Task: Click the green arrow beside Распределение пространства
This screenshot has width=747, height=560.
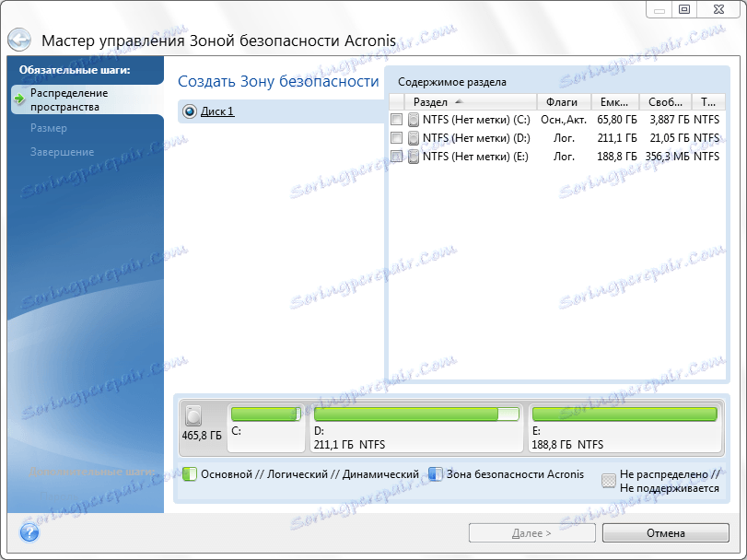Action: point(19,99)
